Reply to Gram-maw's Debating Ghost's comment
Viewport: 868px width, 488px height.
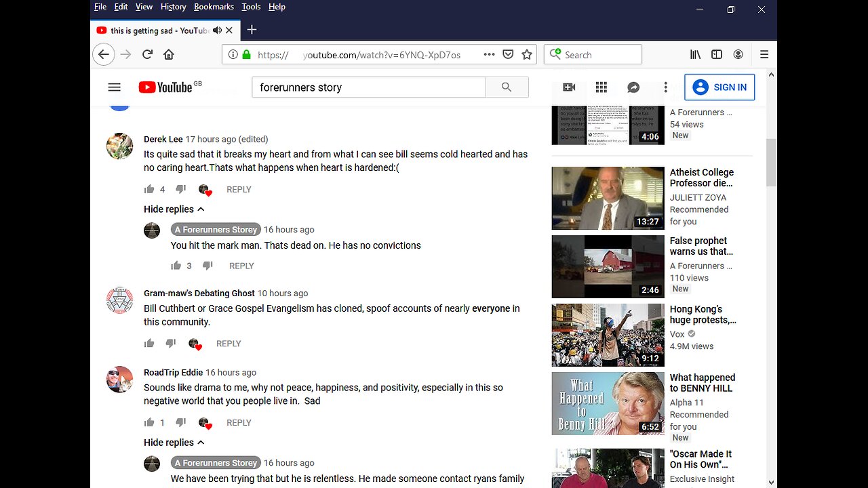tap(229, 344)
